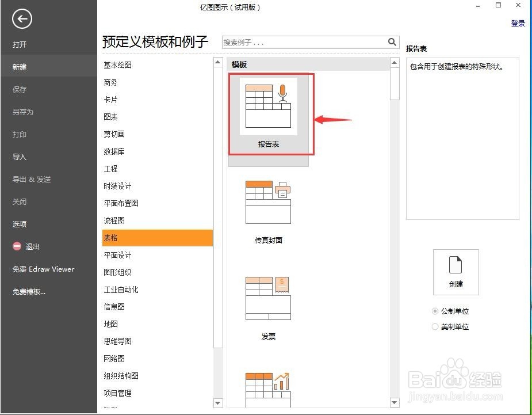532x415 pixels.
Task: Click the search magnifier icon
Action: pos(392,42)
